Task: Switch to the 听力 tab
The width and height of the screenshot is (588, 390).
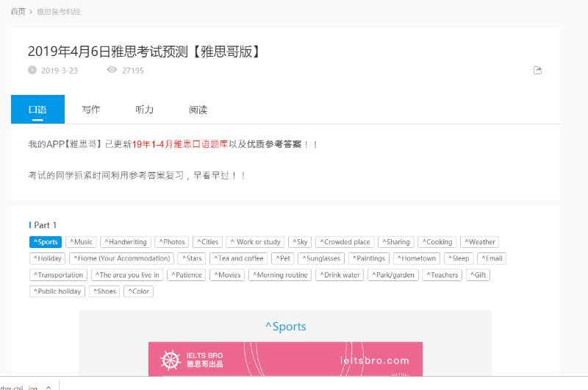Action: coord(145,109)
